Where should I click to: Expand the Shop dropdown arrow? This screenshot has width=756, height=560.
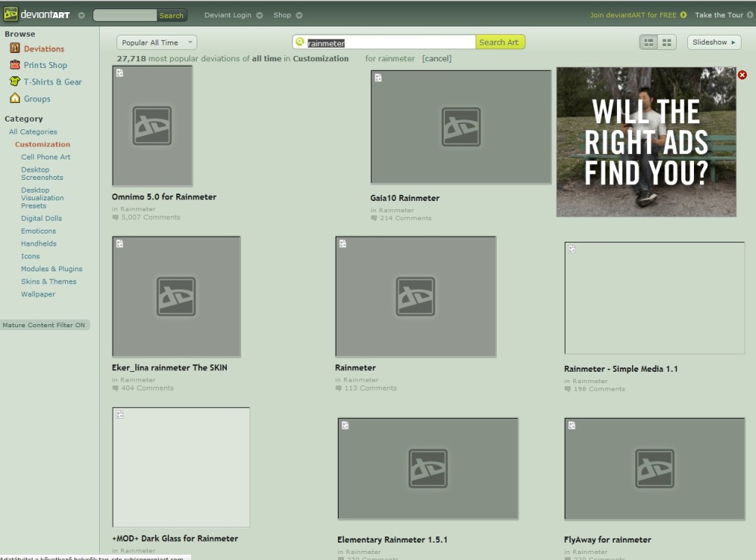299,15
